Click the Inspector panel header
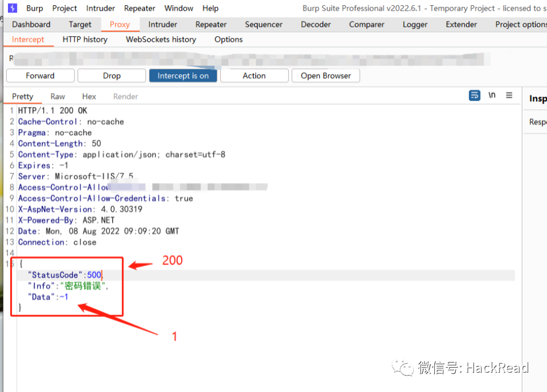The image size is (547, 392). [x=537, y=99]
